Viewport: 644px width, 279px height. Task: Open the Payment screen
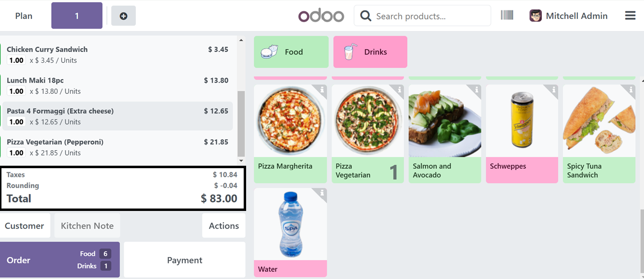tap(185, 260)
